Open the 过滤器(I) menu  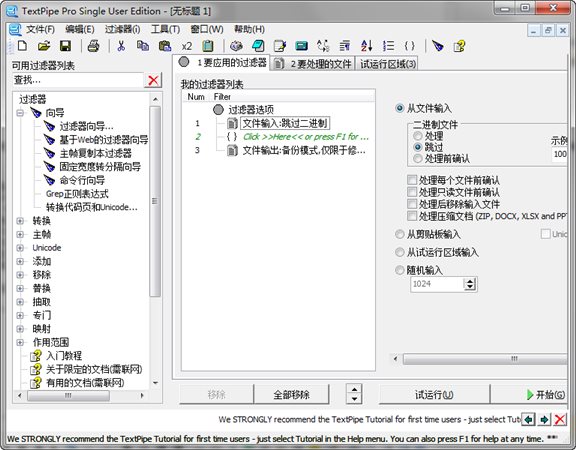tap(122, 29)
